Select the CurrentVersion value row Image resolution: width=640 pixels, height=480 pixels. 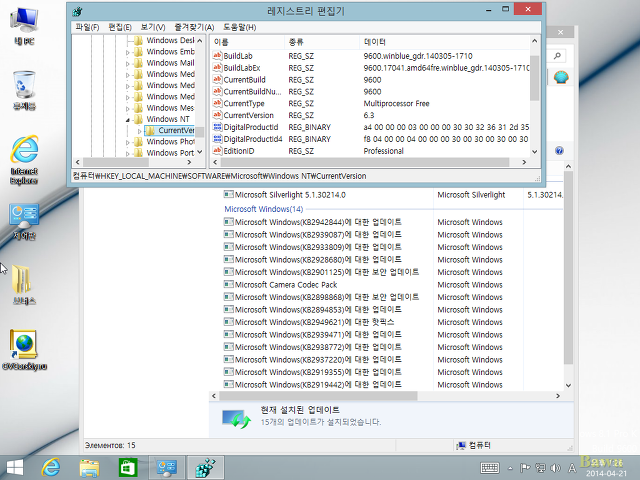[x=371, y=115]
